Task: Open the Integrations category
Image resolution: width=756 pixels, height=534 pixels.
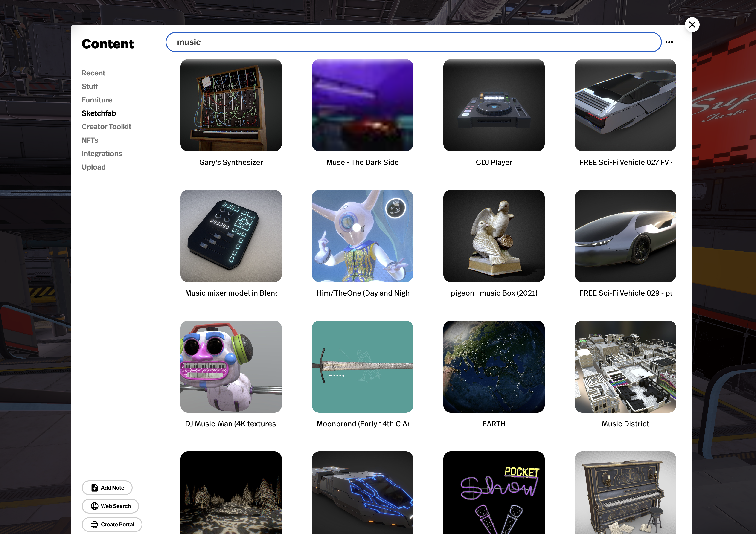Action: coord(102,154)
